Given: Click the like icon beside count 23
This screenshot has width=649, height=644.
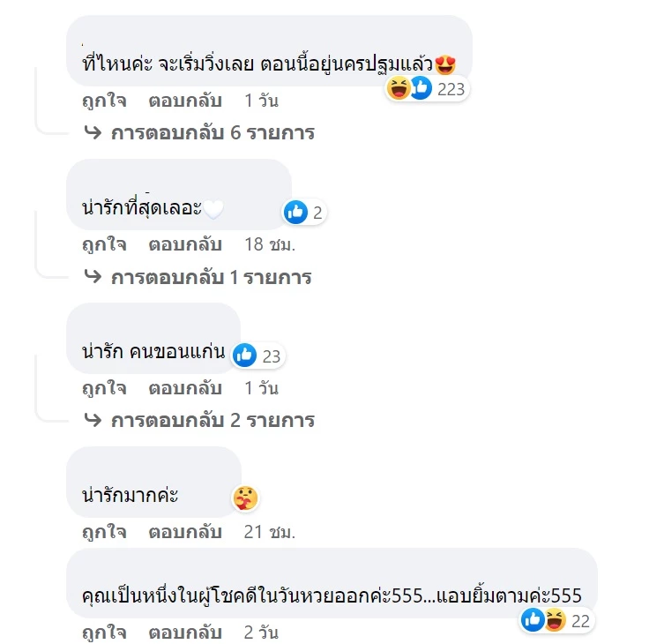Looking at the screenshot, I should click(245, 356).
